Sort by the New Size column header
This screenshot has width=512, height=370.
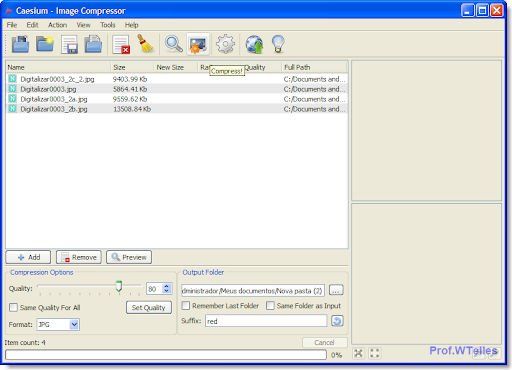[x=175, y=67]
